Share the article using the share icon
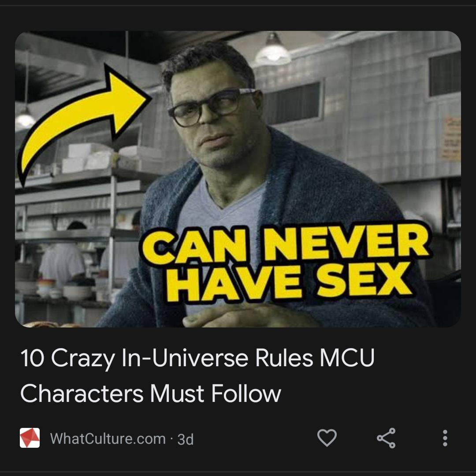 [386, 438]
